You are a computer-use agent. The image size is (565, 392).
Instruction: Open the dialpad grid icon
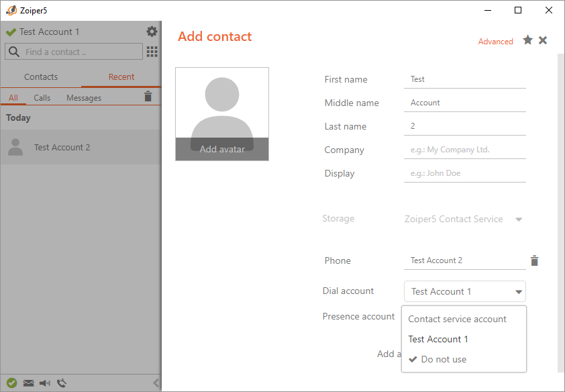pos(152,52)
